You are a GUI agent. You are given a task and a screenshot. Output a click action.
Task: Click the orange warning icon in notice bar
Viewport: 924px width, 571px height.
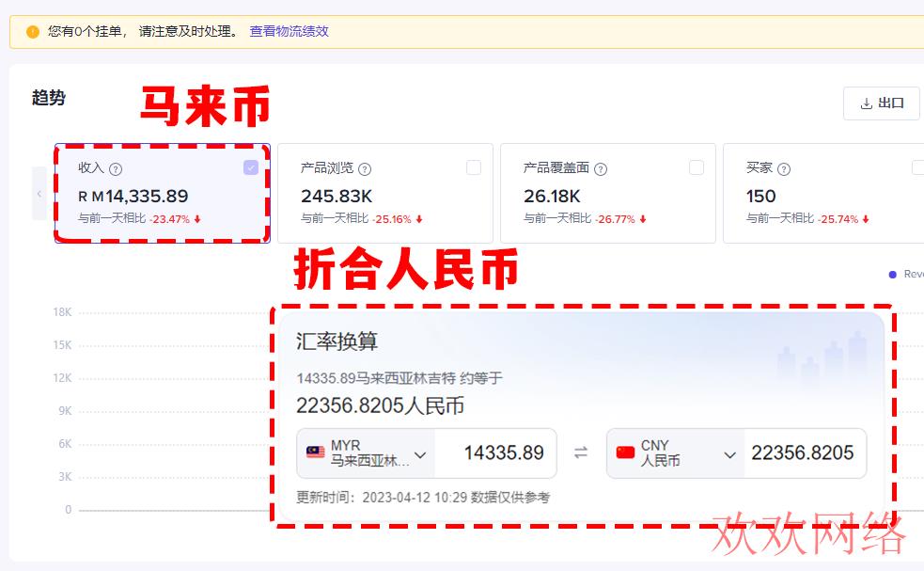(x=33, y=32)
